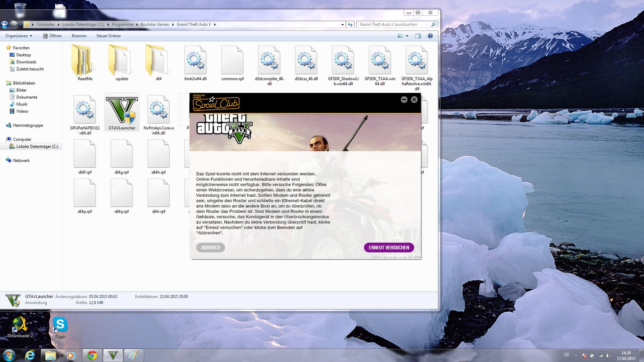Viewport: 644px width, 362px height.
Task: Switch to GTA V taskbar button
Action: click(113, 355)
